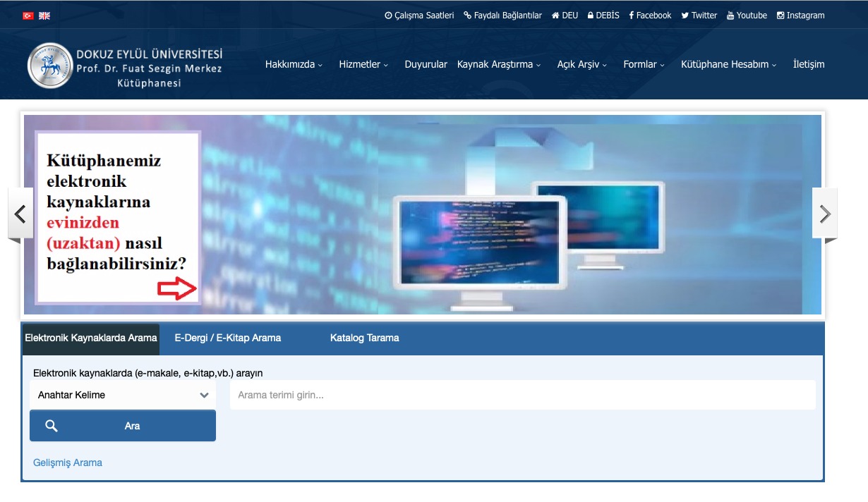
Task: Open the Instagram link in top bar
Action: 800,16
